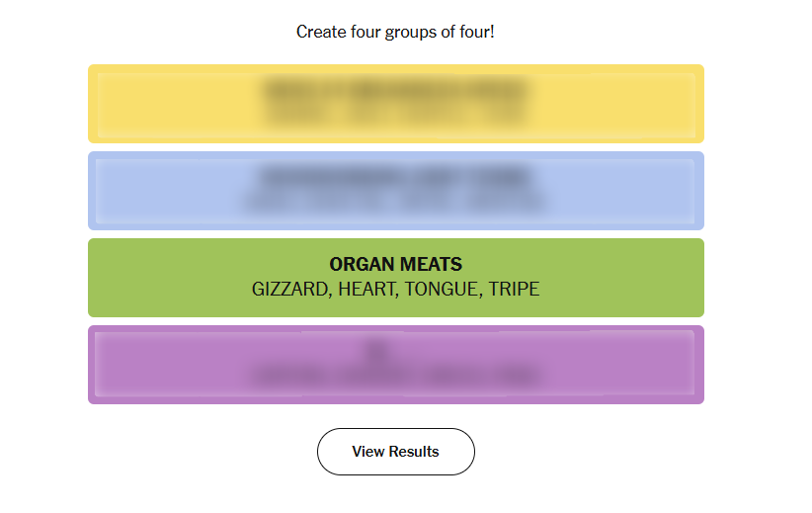This screenshot has width=812, height=513.
Task: Click the "Create four groups of four!" heading
Action: point(395,33)
